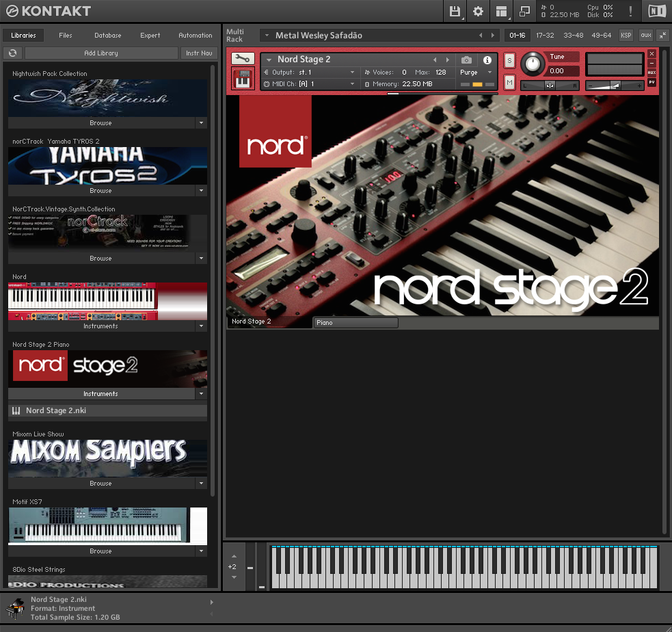672x632 pixels.
Task: Minimize the rack with corner arrows icon
Action: point(662,35)
